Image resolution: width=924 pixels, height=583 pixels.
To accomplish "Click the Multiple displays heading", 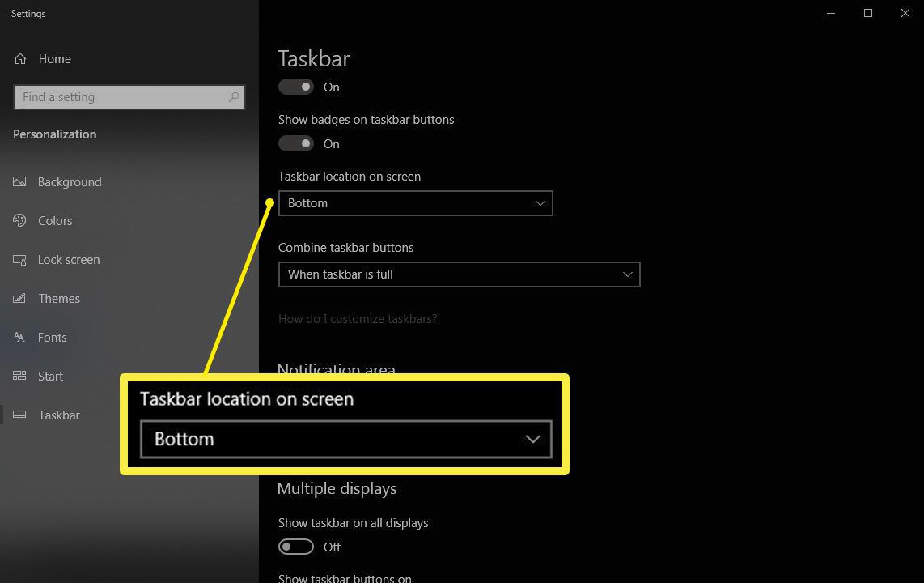I will [337, 489].
